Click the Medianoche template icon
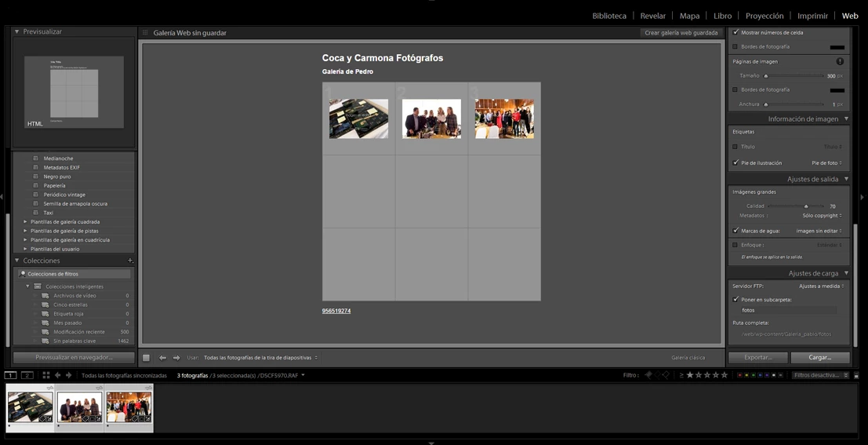The height and width of the screenshot is (445, 868). 35,159
